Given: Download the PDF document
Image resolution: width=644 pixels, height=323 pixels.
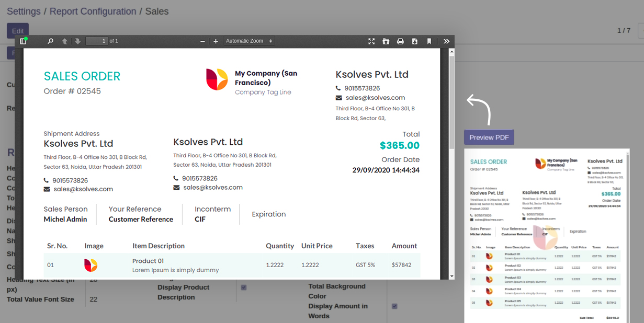Looking at the screenshot, I should [x=415, y=41].
